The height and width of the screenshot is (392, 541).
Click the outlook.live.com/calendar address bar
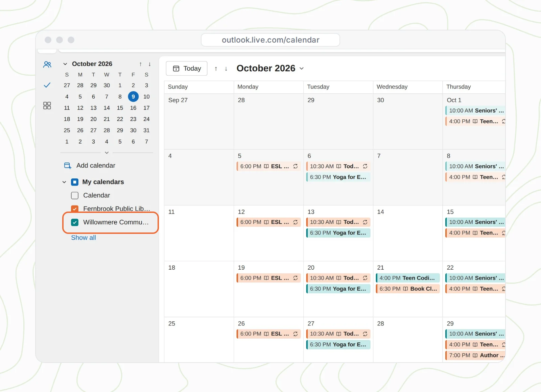pos(270,40)
